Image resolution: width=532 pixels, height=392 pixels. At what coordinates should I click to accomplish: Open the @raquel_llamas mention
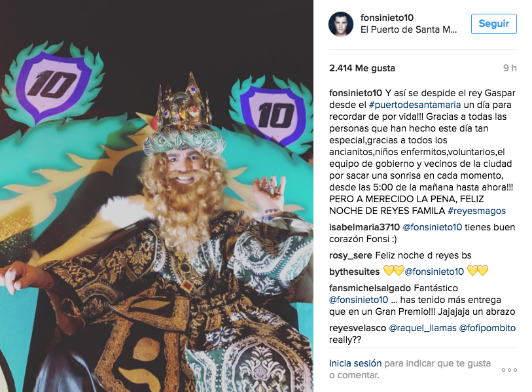(423, 329)
